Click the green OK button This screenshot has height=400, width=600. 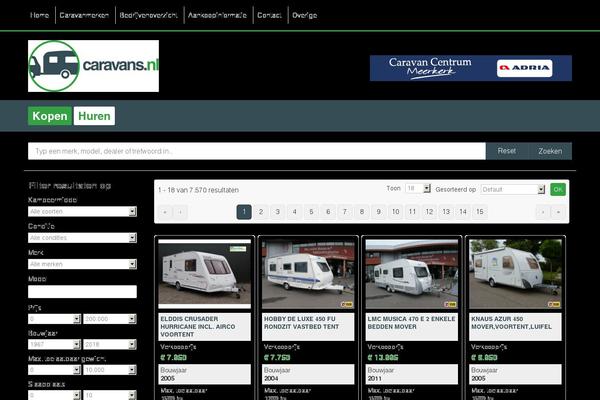point(558,189)
